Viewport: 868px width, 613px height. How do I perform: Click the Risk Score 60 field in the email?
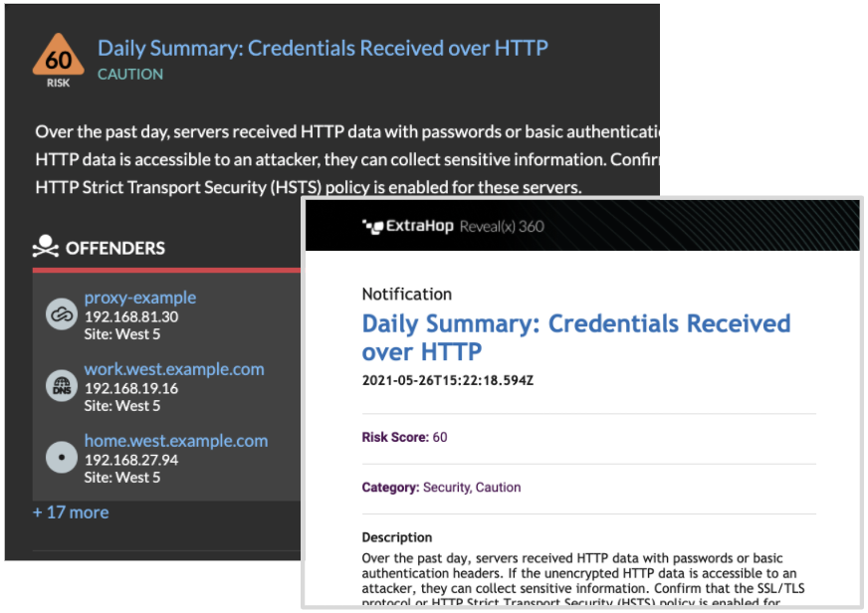click(x=405, y=437)
